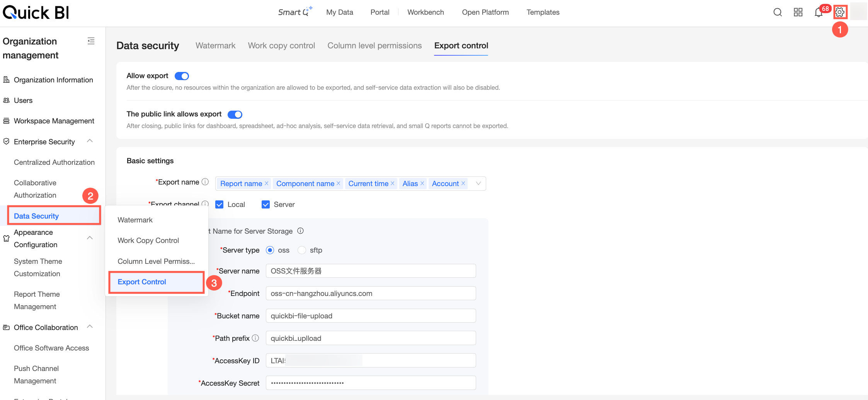The image size is (868, 400).
Task: Open the apps grid icon
Action: tap(798, 12)
